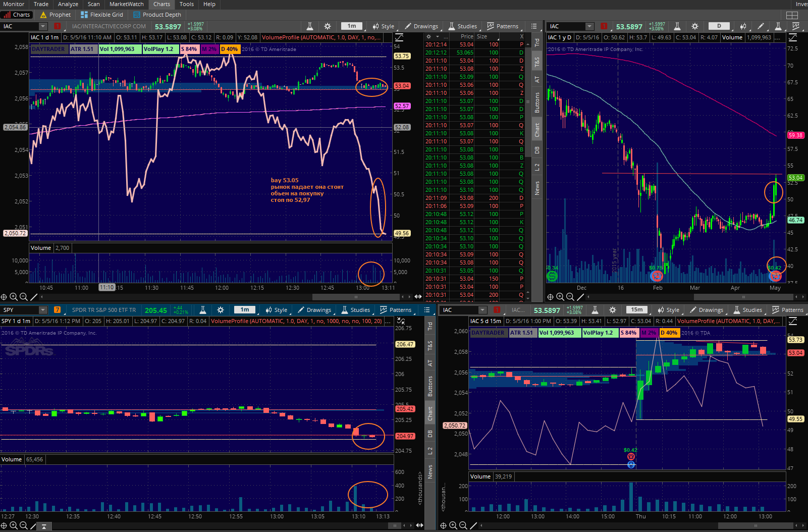This screenshot has width=808, height=532.
Task: Change the D timeframe in daily chart
Action: coord(719,26)
